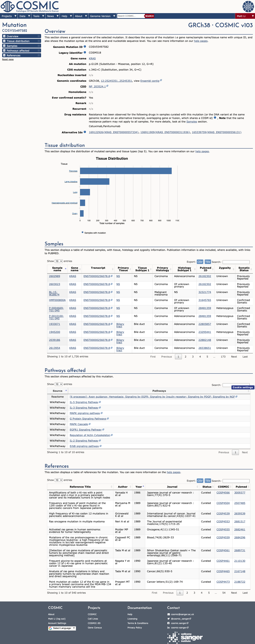Expand the Data dropdown in the navbar

pyautogui.click(x=25, y=16)
